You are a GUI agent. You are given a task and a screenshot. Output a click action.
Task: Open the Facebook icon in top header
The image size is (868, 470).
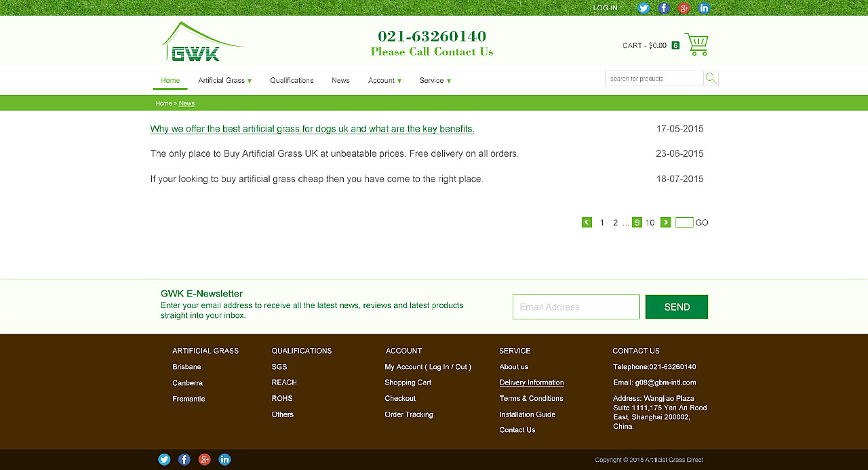[x=664, y=8]
